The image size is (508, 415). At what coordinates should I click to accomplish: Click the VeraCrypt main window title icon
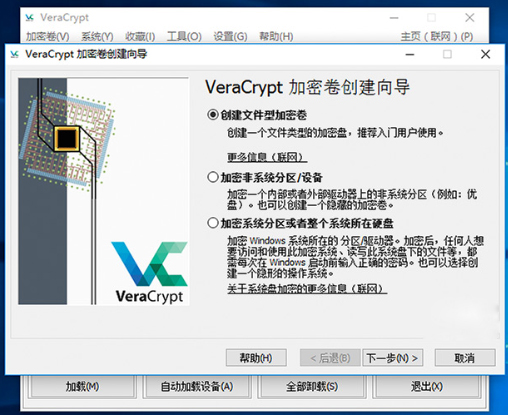[x=30, y=17]
